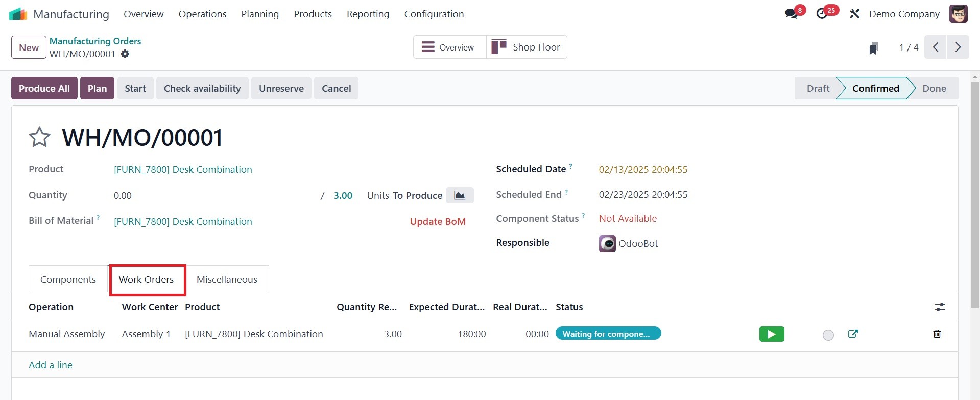Viewport: 980px width, 400px height.
Task: Click the debug tools wrench icon
Action: pyautogui.click(x=854, y=14)
